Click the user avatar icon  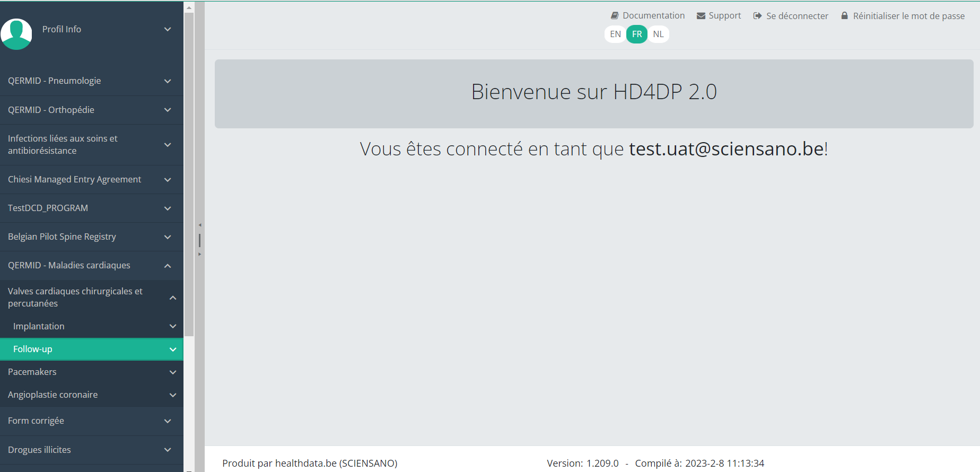(x=16, y=34)
